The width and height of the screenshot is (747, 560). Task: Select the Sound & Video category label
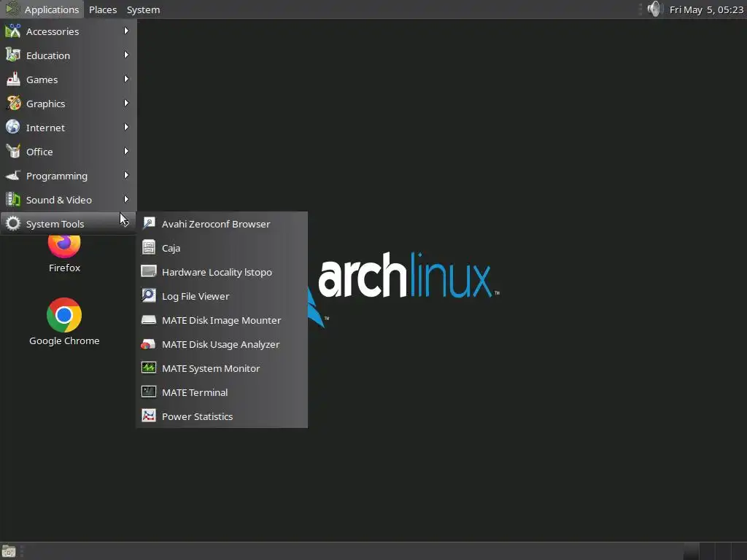(59, 200)
